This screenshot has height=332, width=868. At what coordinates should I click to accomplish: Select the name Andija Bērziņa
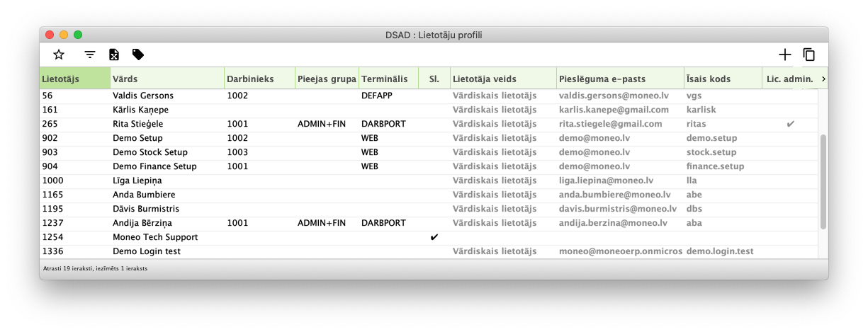point(142,223)
